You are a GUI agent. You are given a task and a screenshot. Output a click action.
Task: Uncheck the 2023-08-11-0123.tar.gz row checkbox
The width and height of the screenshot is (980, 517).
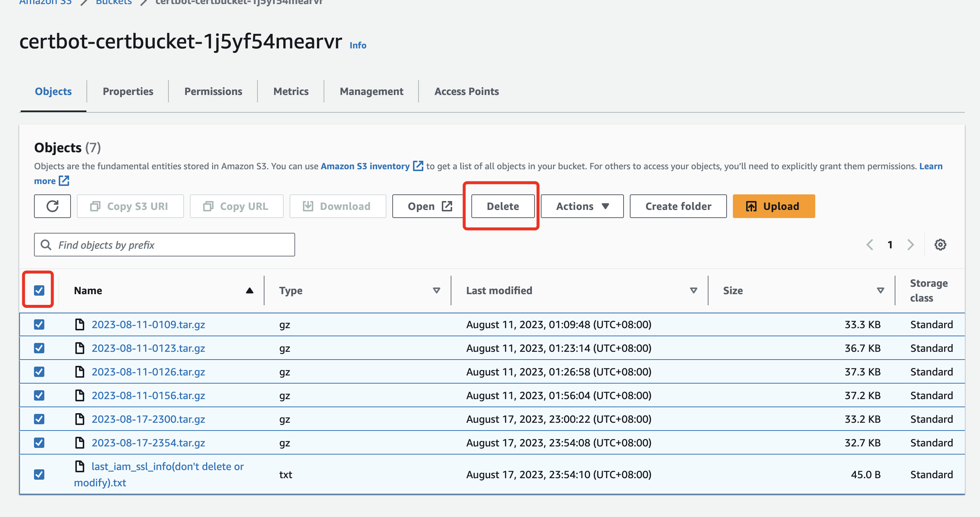pyautogui.click(x=39, y=348)
